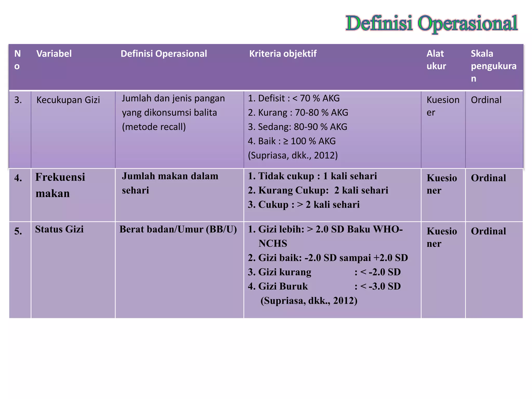Click the Cukup > 2 kali sehari line
The image size is (532, 399).
(304, 205)
